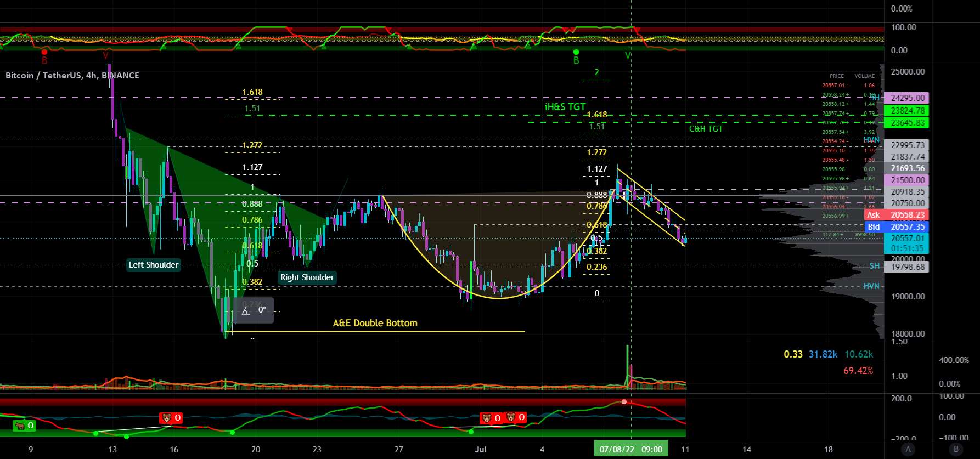The image size is (980, 459).
Task: Click the green B buy marker
Action: (576, 57)
